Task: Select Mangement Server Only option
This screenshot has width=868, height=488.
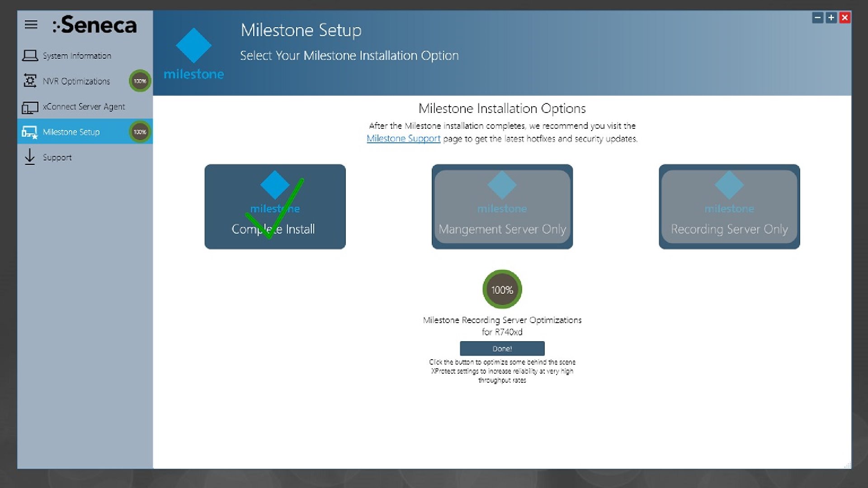Action: point(502,206)
